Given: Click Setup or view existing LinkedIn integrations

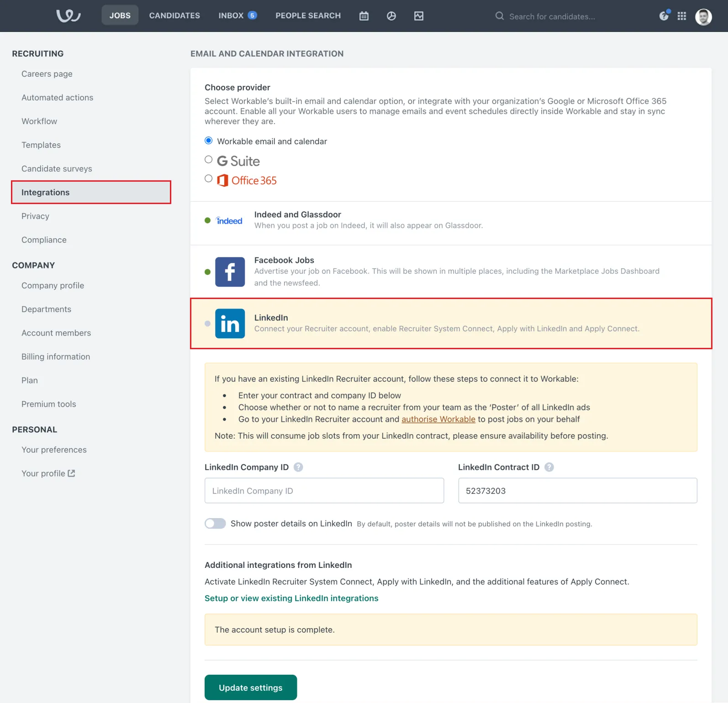Looking at the screenshot, I should click(x=291, y=598).
